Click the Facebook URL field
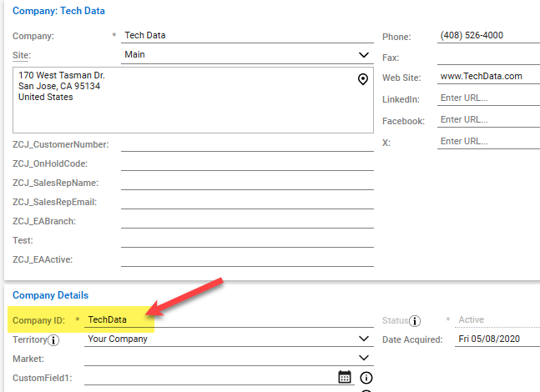Image resolution: width=540 pixels, height=392 pixels. tap(488, 120)
